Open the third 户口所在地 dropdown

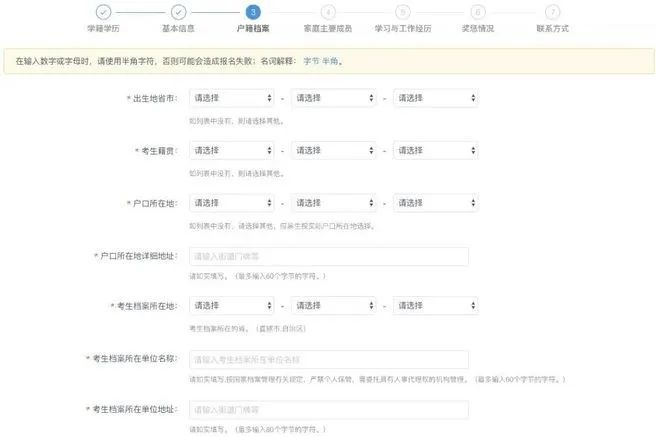pos(436,203)
